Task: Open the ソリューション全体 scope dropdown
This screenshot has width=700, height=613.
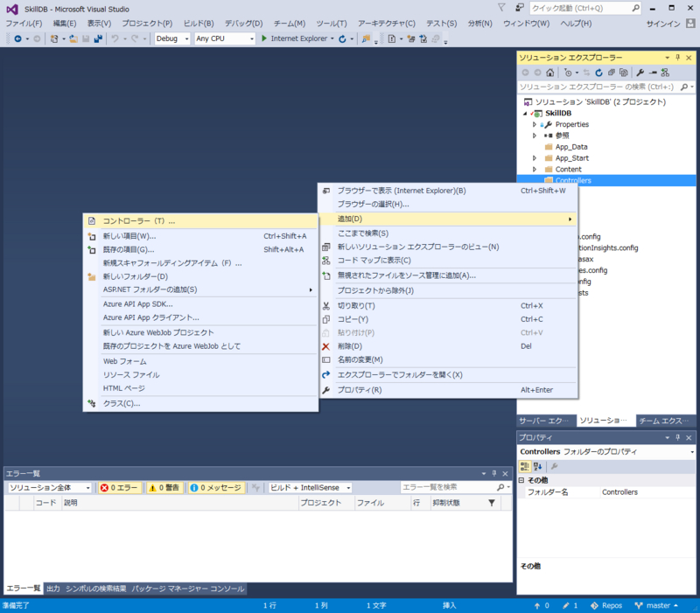Action: pyautogui.click(x=50, y=488)
